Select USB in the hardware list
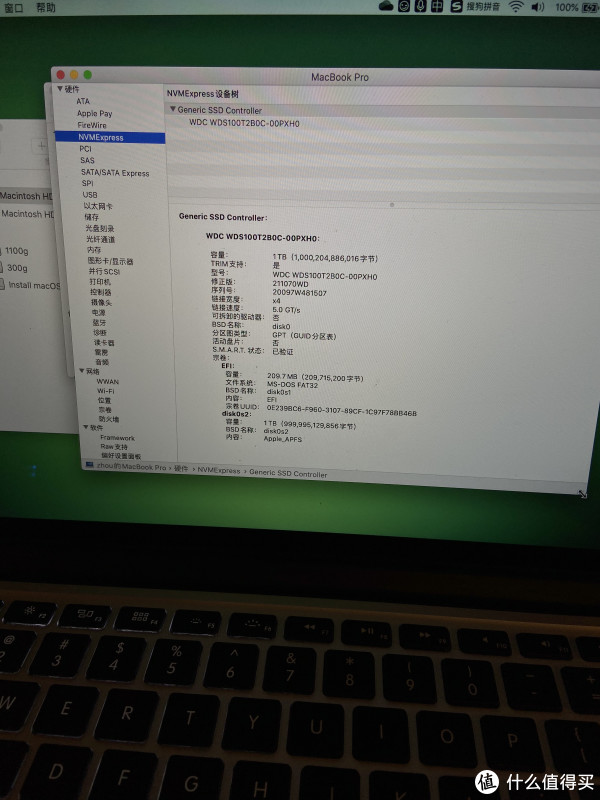Image resolution: width=600 pixels, height=800 pixels. [89, 194]
